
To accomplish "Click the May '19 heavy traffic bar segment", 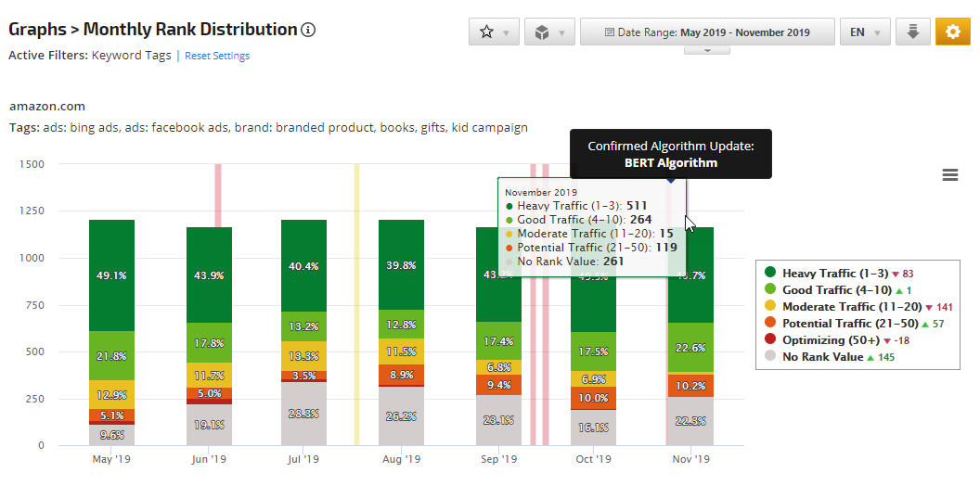I will [x=111, y=275].
